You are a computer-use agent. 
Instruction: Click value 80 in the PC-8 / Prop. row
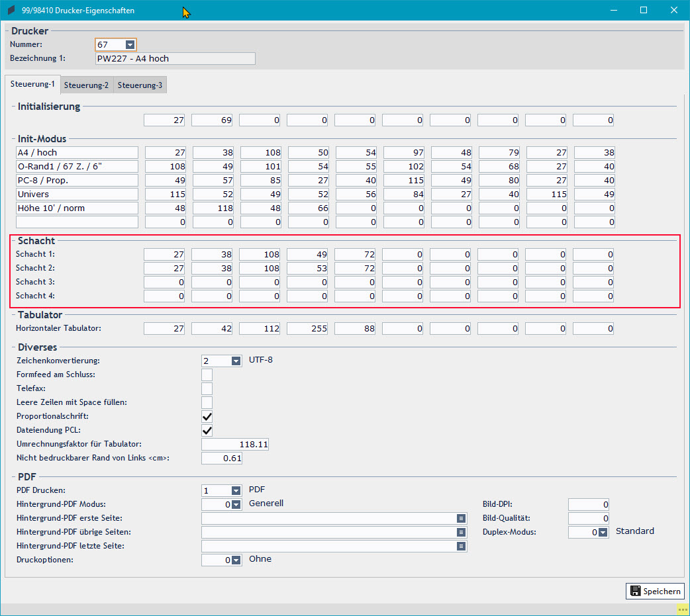(x=499, y=180)
